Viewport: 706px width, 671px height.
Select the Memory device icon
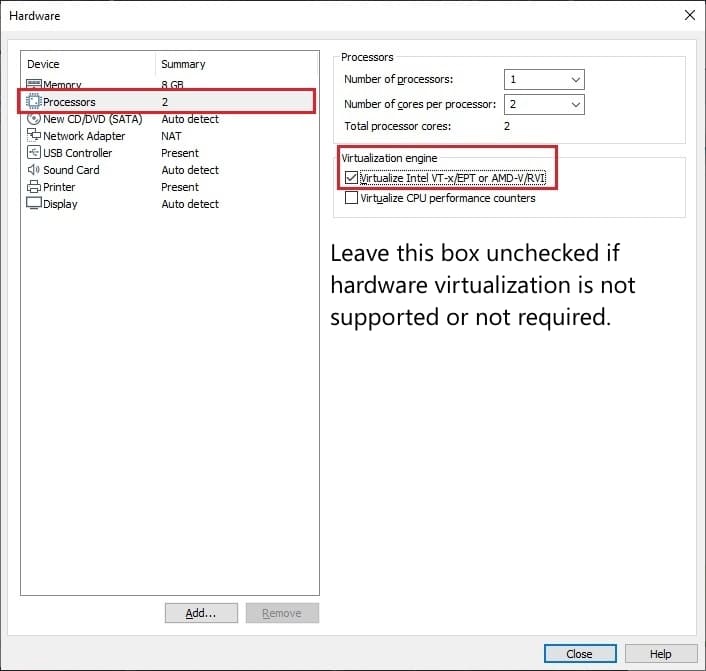tap(34, 86)
